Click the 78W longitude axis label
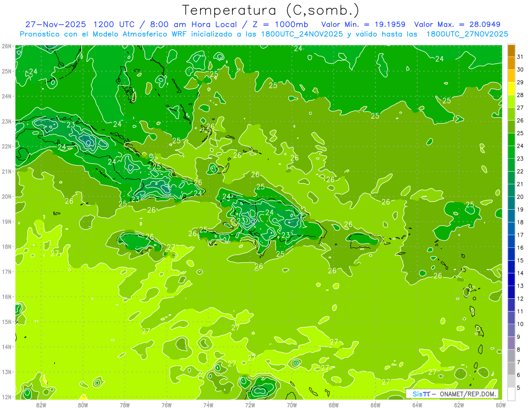This screenshot has height=411, width=532. (x=125, y=405)
